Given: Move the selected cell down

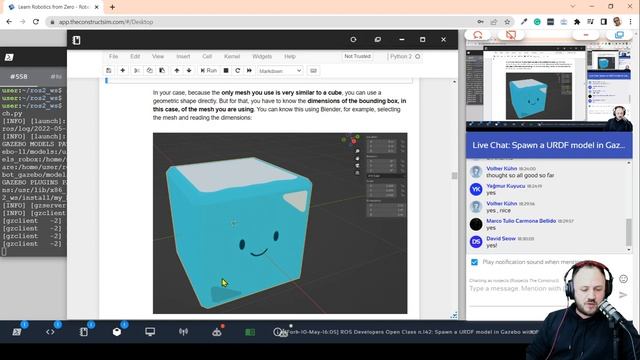Looking at the screenshot, I should 189,71.
